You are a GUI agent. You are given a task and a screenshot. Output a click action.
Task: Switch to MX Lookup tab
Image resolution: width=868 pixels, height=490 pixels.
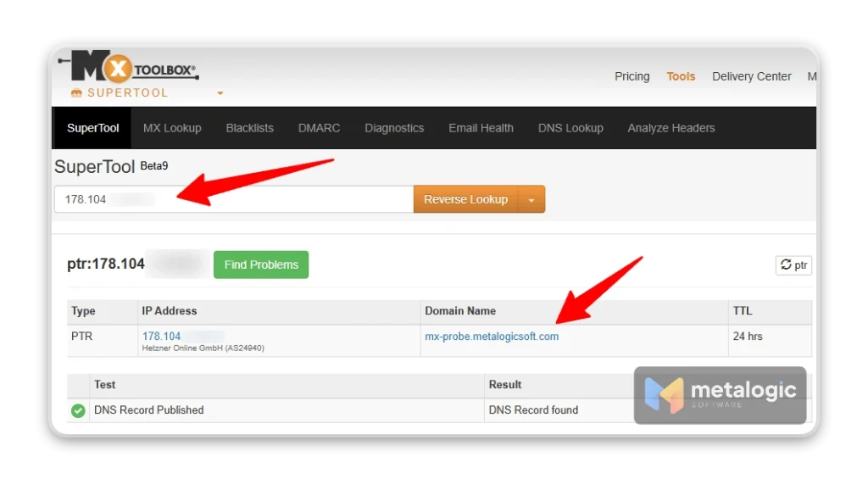(172, 128)
